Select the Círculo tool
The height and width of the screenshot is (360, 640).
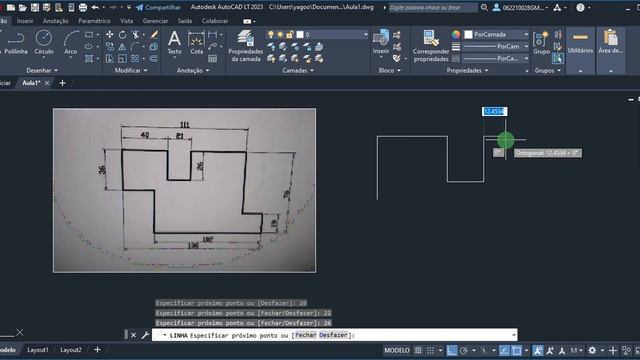44,42
